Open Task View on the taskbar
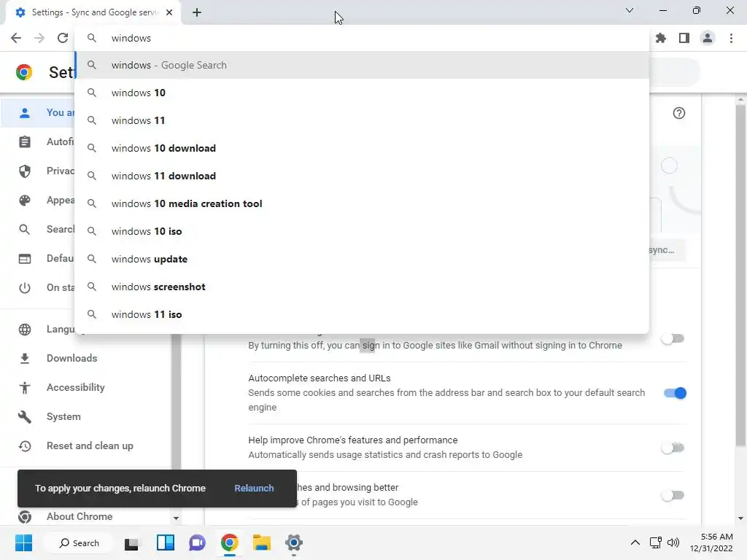747x560 pixels. [x=131, y=543]
